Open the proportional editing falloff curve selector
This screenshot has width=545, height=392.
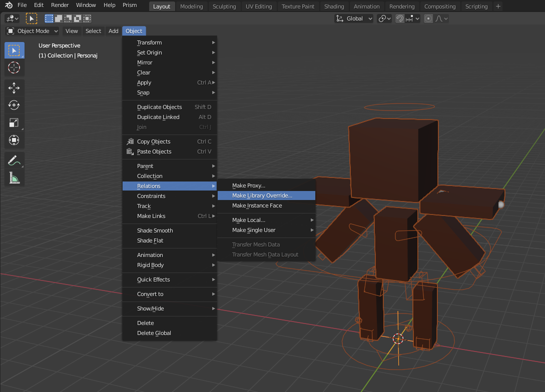[x=441, y=18]
